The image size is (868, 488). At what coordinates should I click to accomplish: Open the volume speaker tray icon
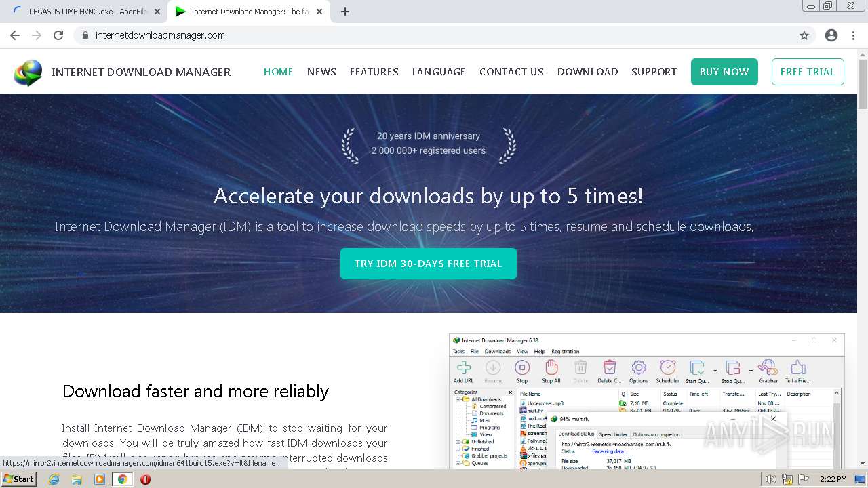[771, 479]
